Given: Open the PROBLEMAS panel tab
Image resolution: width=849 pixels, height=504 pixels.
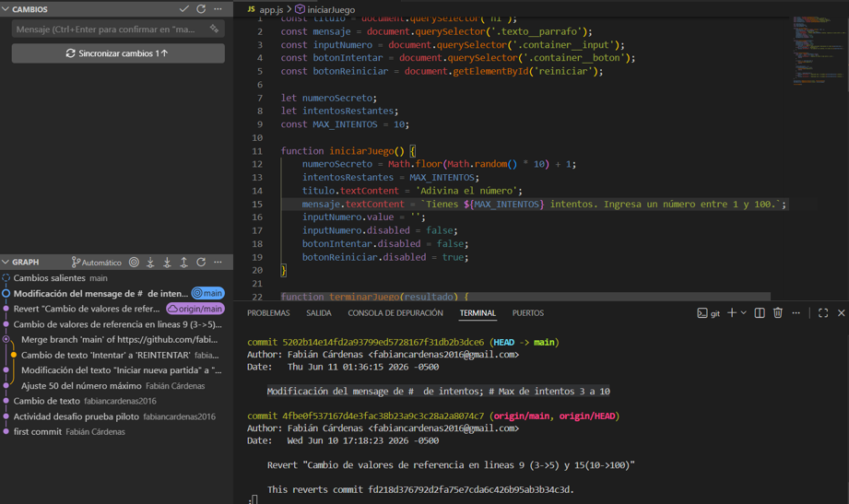Looking at the screenshot, I should [268, 313].
